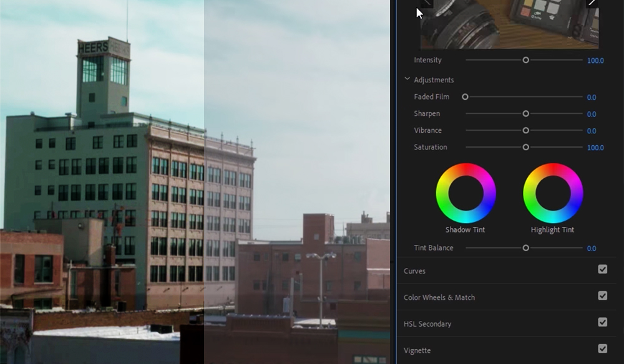
Task: Edit the Intensity value of 100.0
Action: tap(595, 60)
